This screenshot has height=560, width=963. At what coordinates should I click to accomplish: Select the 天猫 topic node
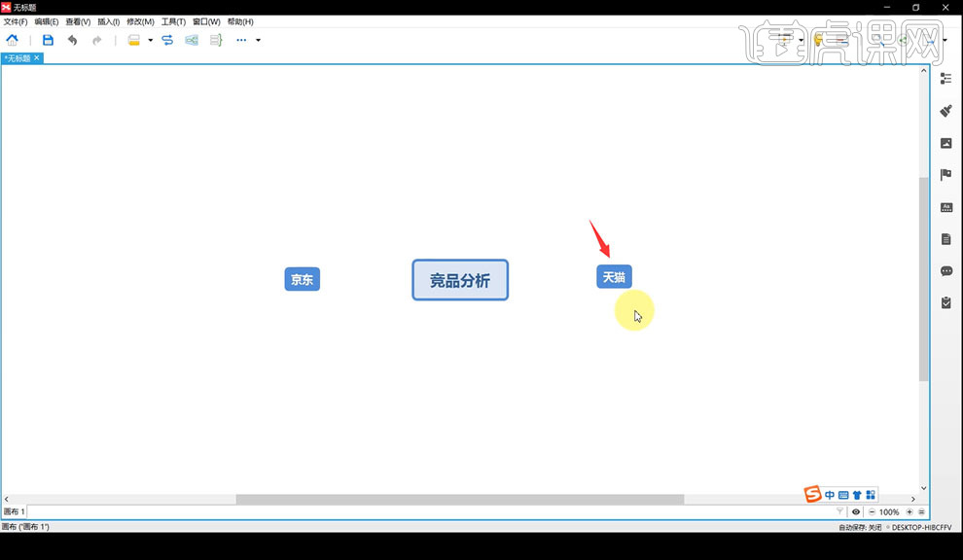tap(613, 276)
